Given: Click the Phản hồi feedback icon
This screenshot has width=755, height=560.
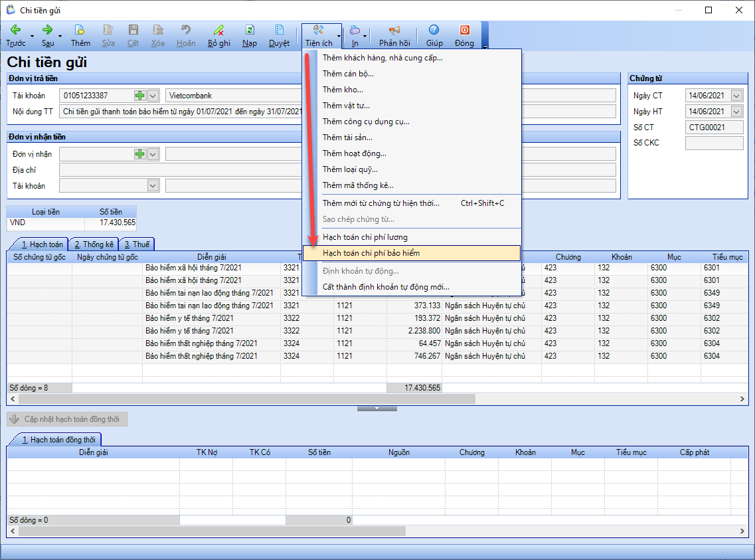Looking at the screenshot, I should coord(394,31).
